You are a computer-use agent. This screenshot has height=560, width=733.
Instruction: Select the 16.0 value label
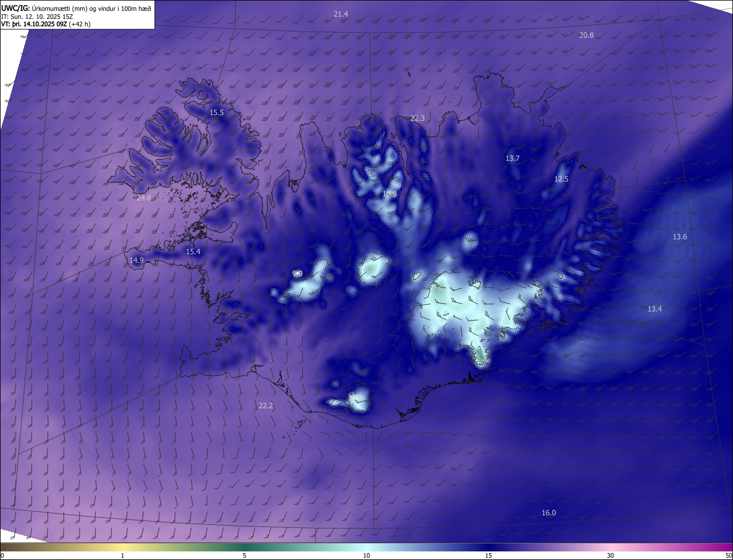549,513
